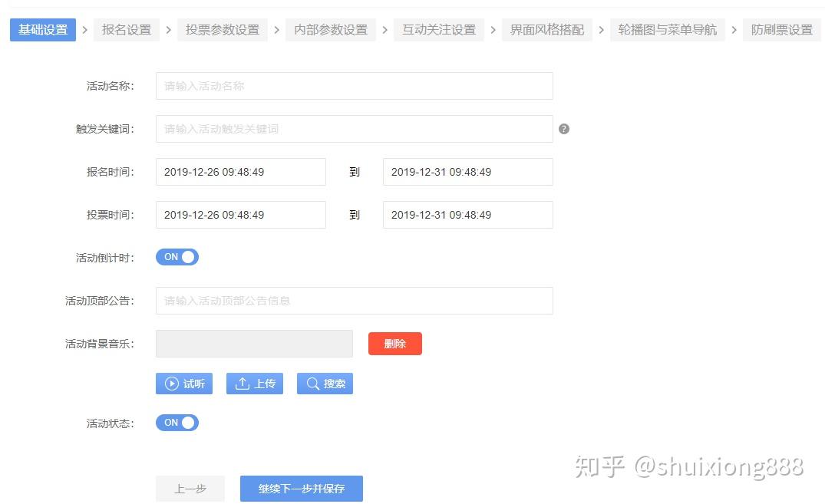Image resolution: width=825 pixels, height=504 pixels.
Task: Focus the 触发关键词 input field
Action: coord(354,129)
